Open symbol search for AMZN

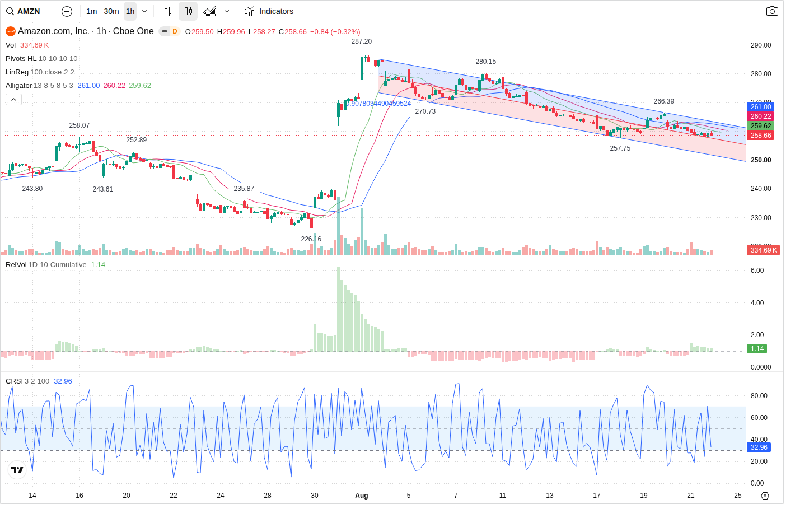pyautogui.click(x=24, y=11)
